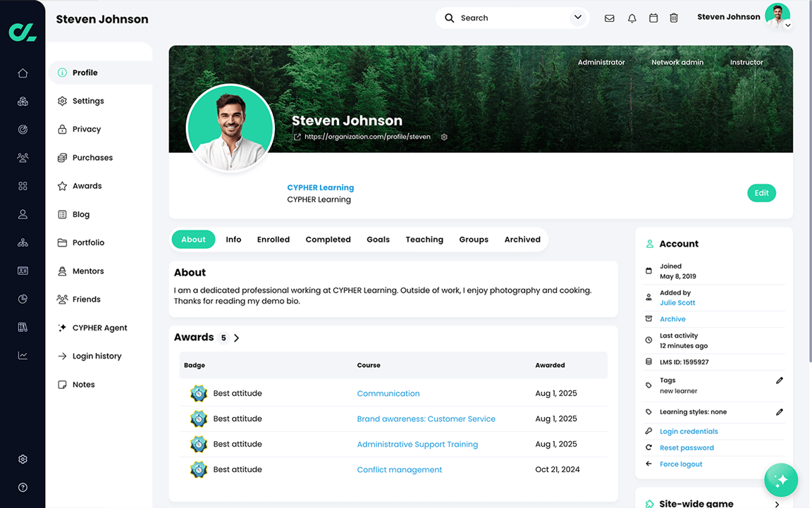This screenshot has height=508, width=812.
Task: Open Login credentials link
Action: 689,431
